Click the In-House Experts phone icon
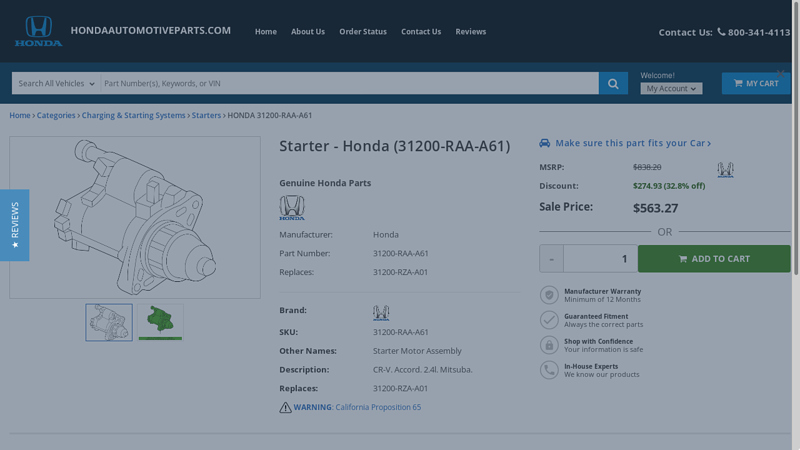Screen dimensions: 800x450 [x=549, y=370]
